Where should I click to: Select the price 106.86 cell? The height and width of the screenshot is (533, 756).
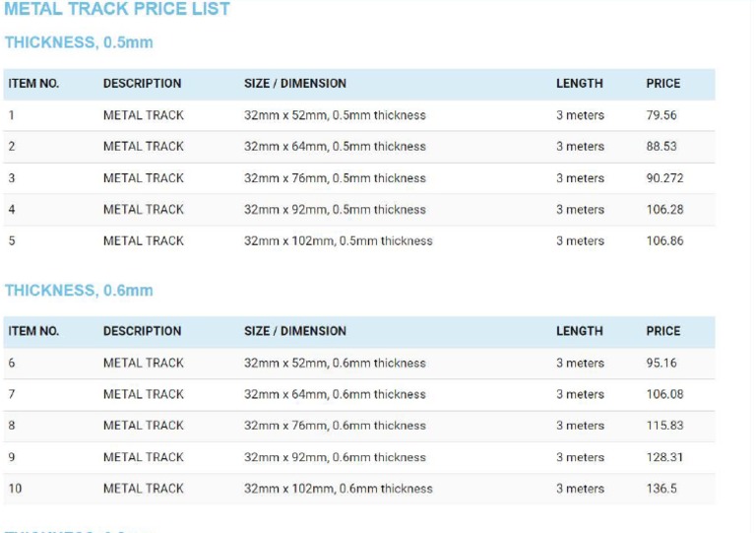coord(664,241)
